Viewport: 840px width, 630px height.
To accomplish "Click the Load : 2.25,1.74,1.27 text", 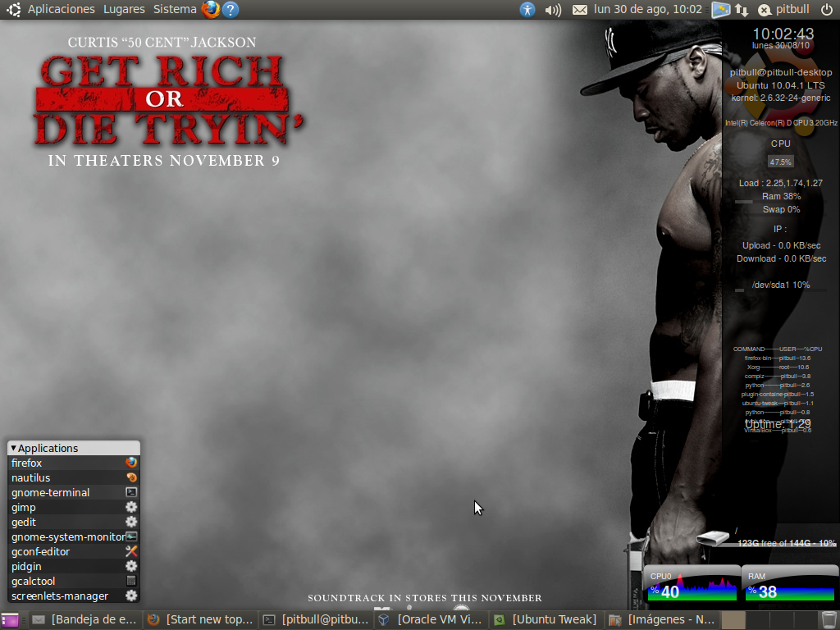I will click(781, 183).
